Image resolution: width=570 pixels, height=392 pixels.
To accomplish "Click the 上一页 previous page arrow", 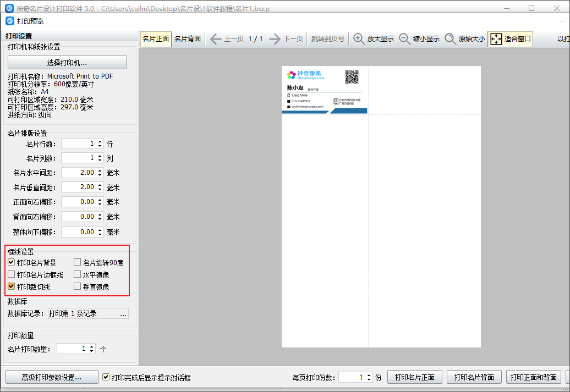I will [x=216, y=39].
